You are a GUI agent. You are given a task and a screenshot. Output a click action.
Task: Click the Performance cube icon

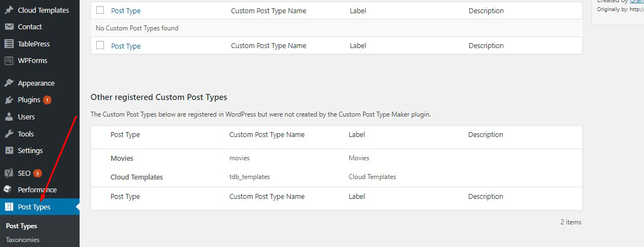9,190
